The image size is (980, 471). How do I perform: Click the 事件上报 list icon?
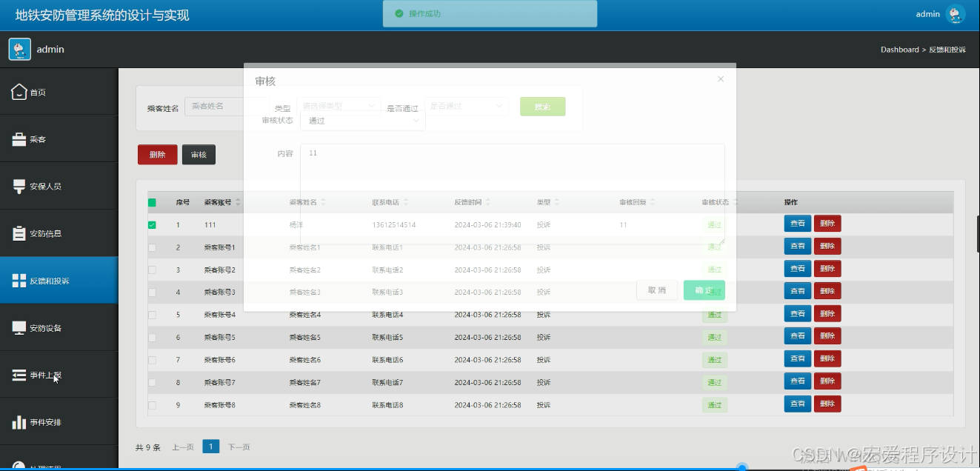(x=19, y=375)
